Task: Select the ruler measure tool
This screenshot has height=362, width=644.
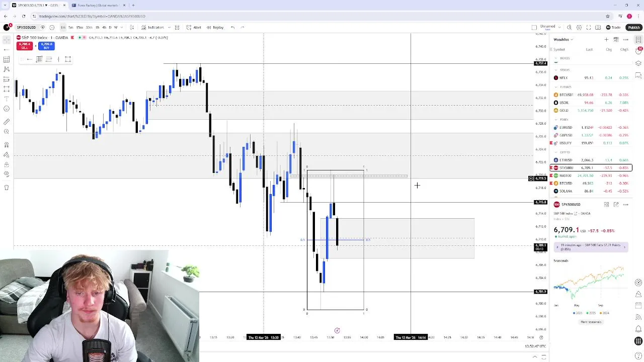Action: [x=7, y=122]
